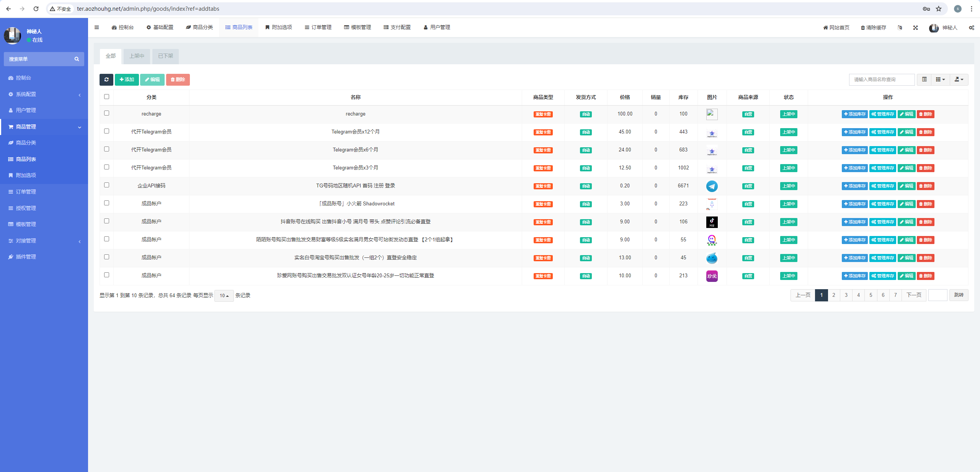
Task: Click the TikTok product thumbnail image
Action: (712, 222)
